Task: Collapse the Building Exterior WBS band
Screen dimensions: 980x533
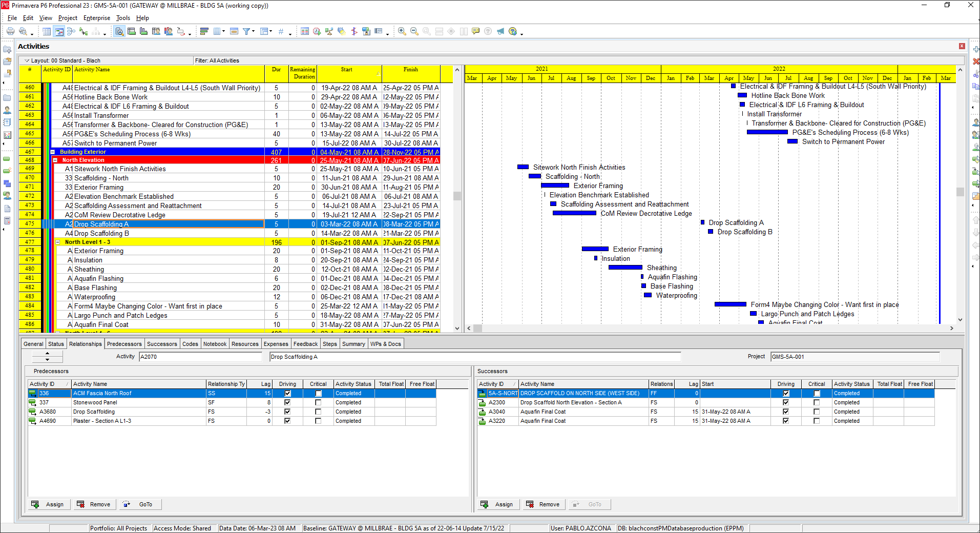Action: [x=53, y=152]
